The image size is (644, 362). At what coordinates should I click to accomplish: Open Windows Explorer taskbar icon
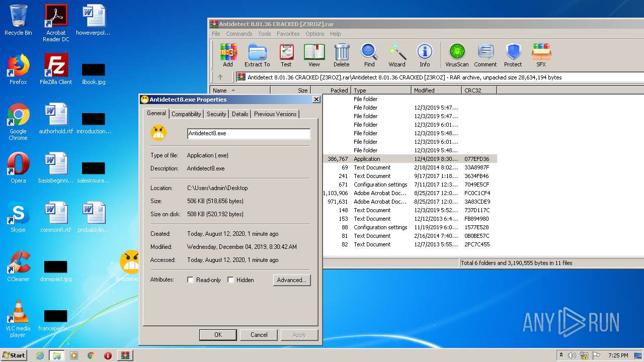[57, 355]
